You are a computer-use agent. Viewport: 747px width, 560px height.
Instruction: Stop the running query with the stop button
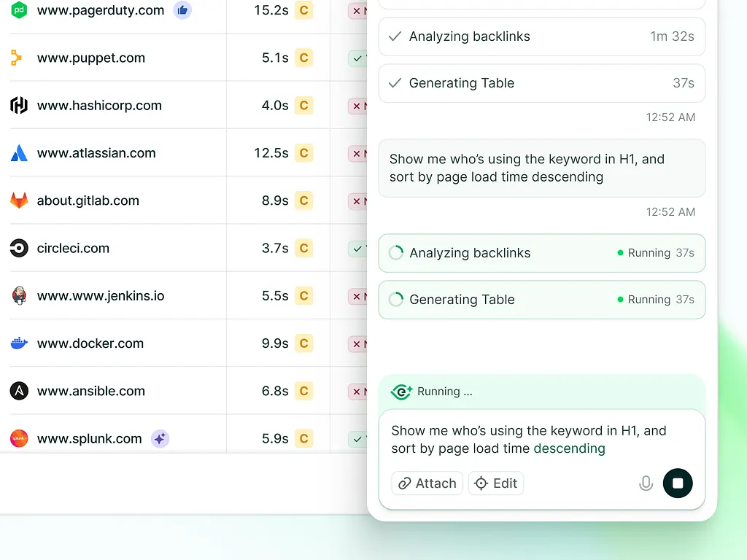pos(678,483)
